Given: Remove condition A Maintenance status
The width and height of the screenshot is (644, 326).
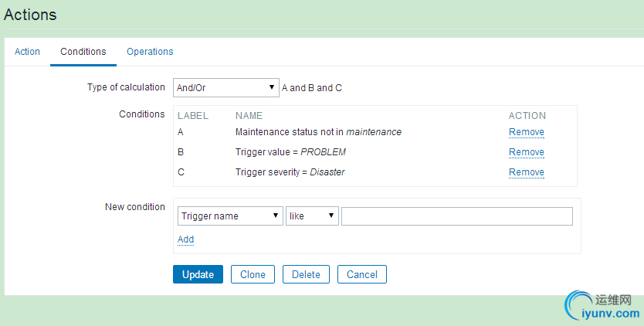Looking at the screenshot, I should coord(526,132).
